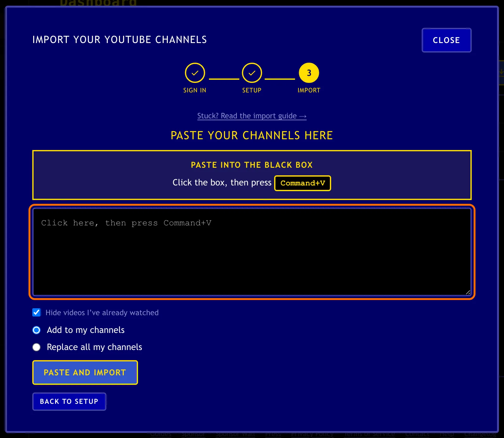Click the 'PASTE YOUR CHANNELS HERE' heading
Screen dimensions: 504x438
252,135
